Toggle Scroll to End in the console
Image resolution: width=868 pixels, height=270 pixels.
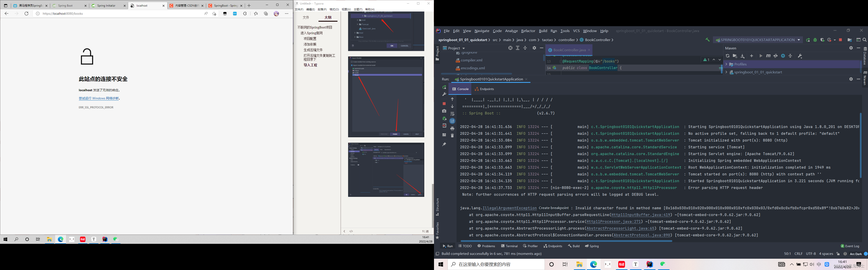452,121
